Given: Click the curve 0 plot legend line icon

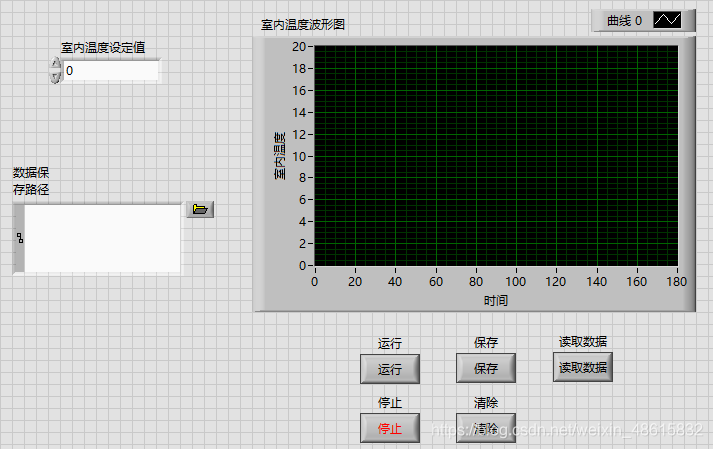Looking at the screenshot, I should click(667, 20).
